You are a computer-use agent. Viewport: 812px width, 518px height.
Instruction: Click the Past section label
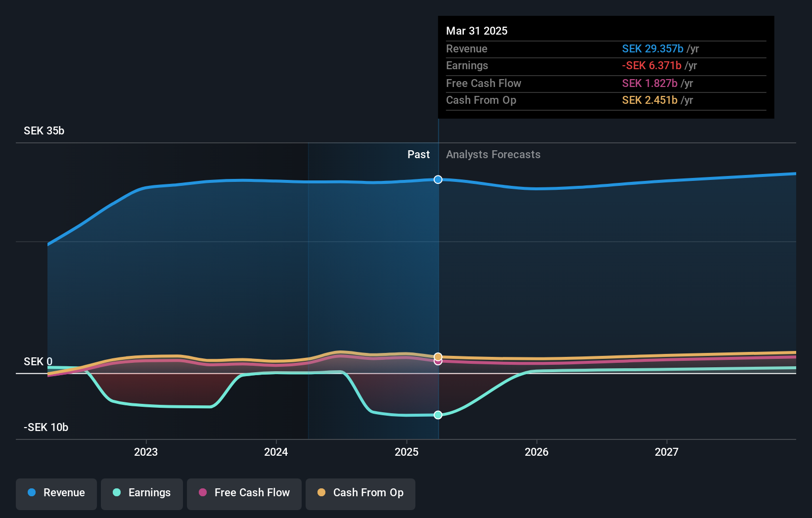tap(418, 154)
